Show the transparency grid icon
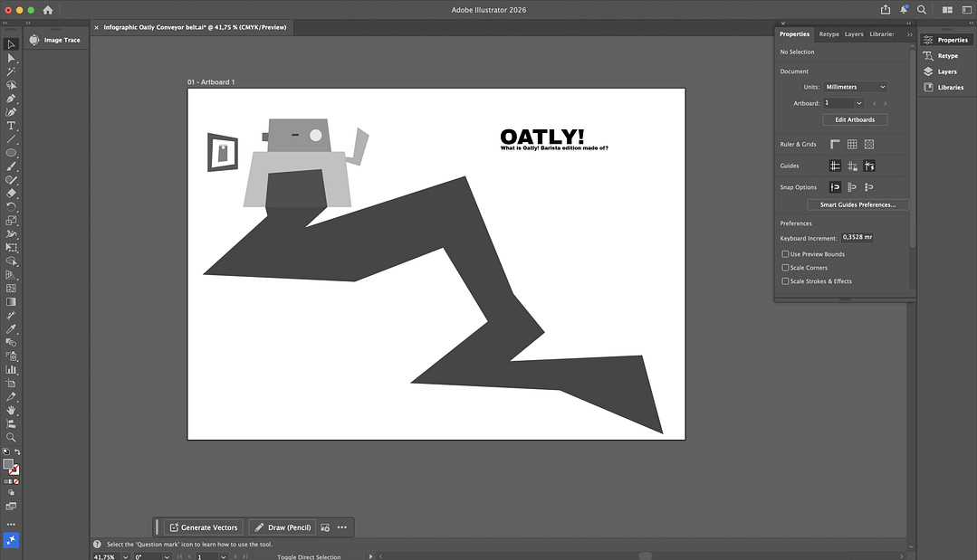This screenshot has height=560, width=977. (x=868, y=144)
